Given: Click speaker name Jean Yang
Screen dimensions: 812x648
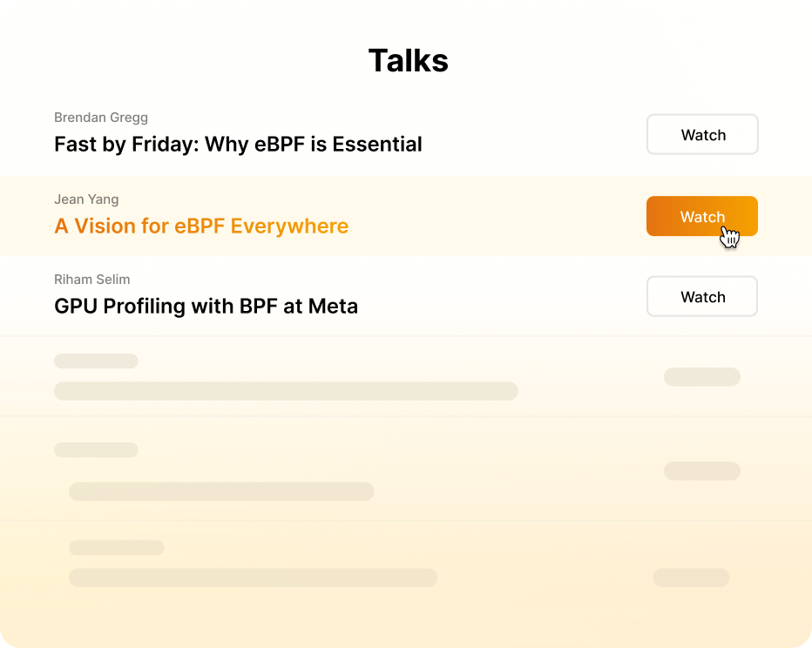Looking at the screenshot, I should [x=86, y=199].
